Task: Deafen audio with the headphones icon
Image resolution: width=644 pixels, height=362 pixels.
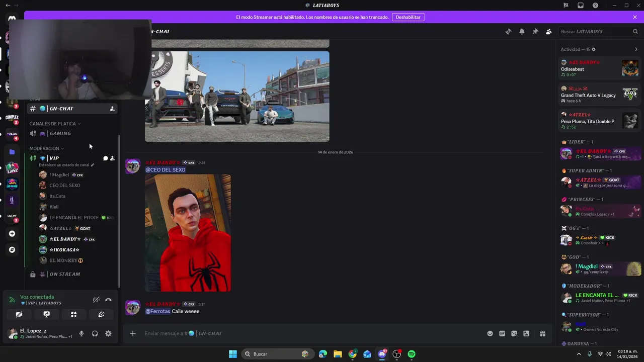Action: point(95,333)
